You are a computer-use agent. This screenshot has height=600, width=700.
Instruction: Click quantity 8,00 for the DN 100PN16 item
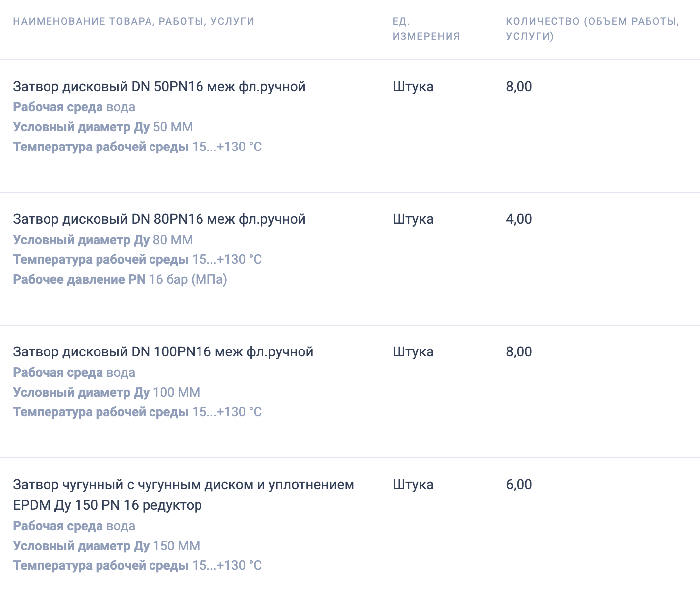(519, 352)
